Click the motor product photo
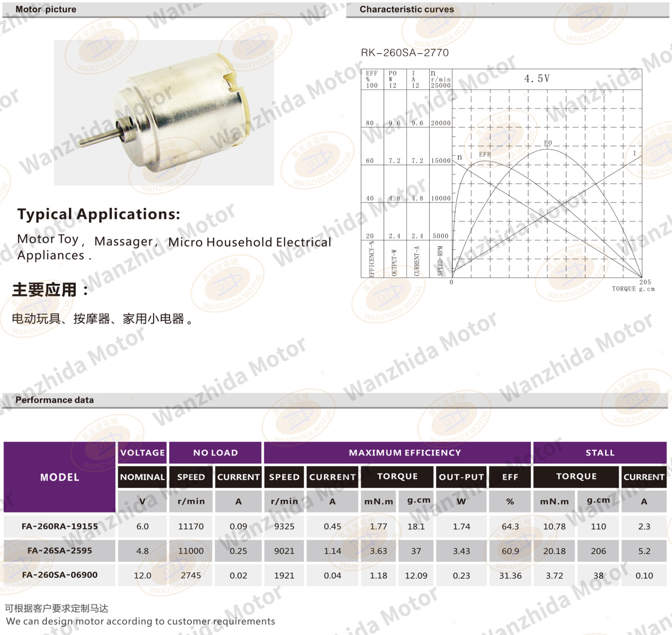The width and height of the screenshot is (672, 635). 164,112
